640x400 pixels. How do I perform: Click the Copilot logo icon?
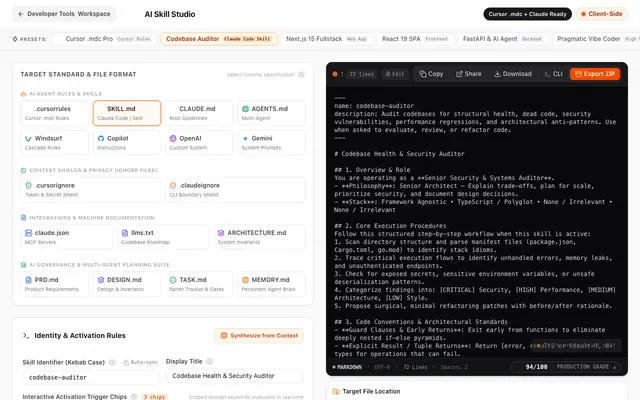click(x=101, y=138)
